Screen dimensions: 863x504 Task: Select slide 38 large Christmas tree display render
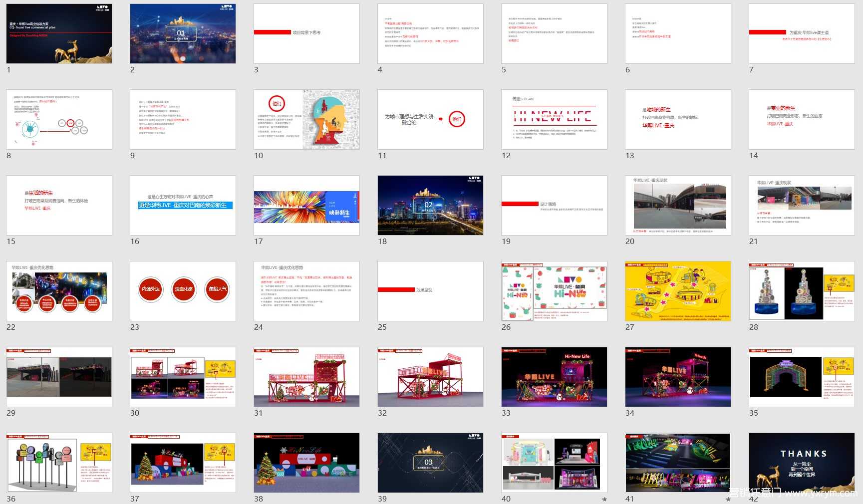tap(306, 463)
